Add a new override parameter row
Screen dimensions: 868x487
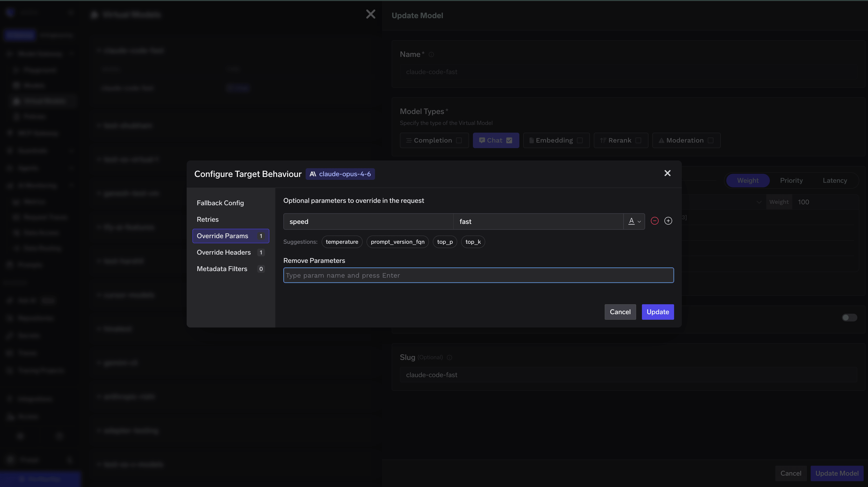click(x=668, y=221)
